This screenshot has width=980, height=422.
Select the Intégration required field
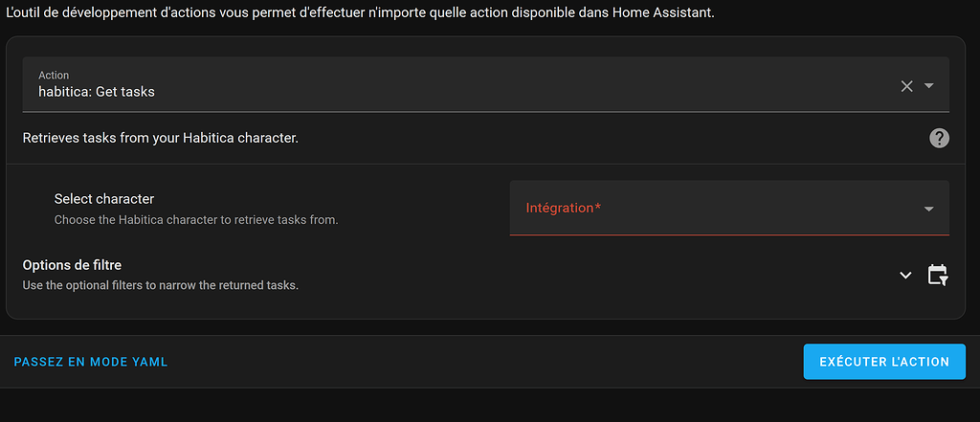[x=729, y=209]
